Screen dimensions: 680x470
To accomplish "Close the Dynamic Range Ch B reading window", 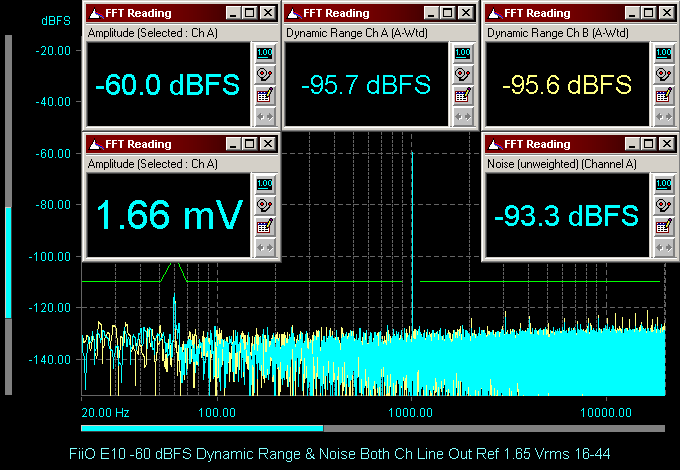I will [667, 13].
